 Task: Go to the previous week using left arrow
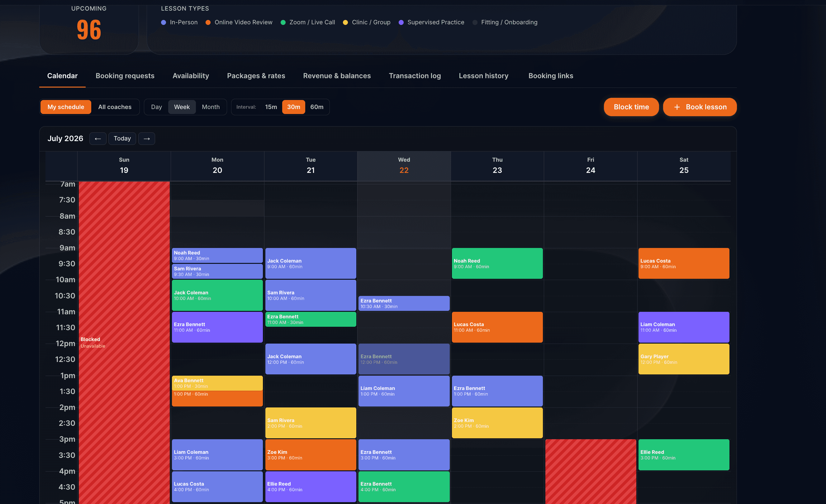(x=97, y=139)
